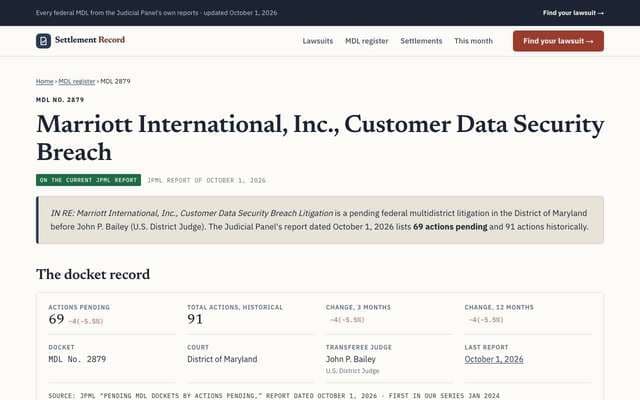The width and height of the screenshot is (640, 400).
Task: Click the text JPML report of October 1, 2026
Action: pyautogui.click(x=206, y=180)
